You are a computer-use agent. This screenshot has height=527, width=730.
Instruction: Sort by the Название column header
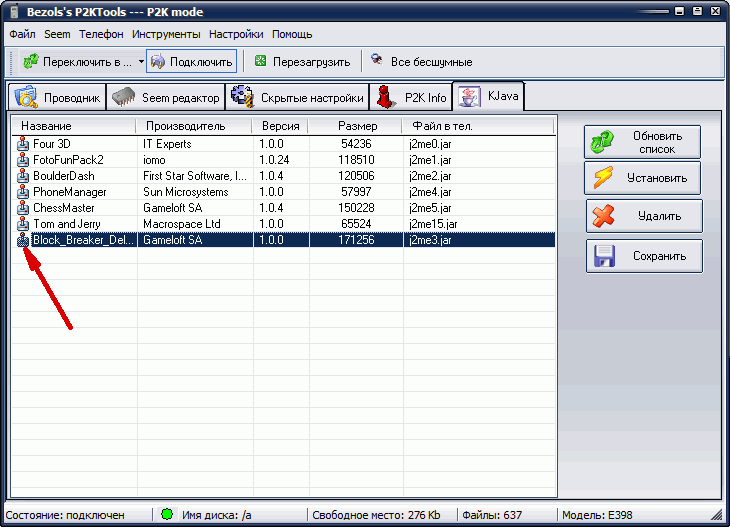tap(73, 126)
